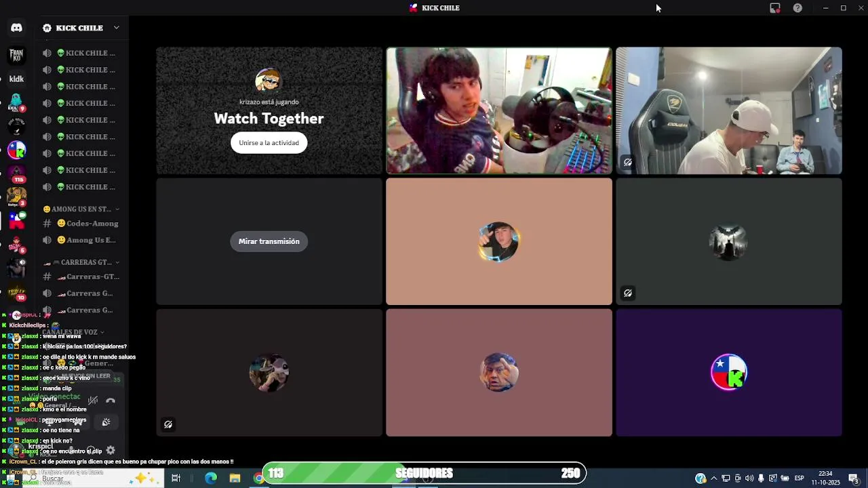Open the FRANKO server icon
The height and width of the screenshot is (488, 868).
(16, 55)
